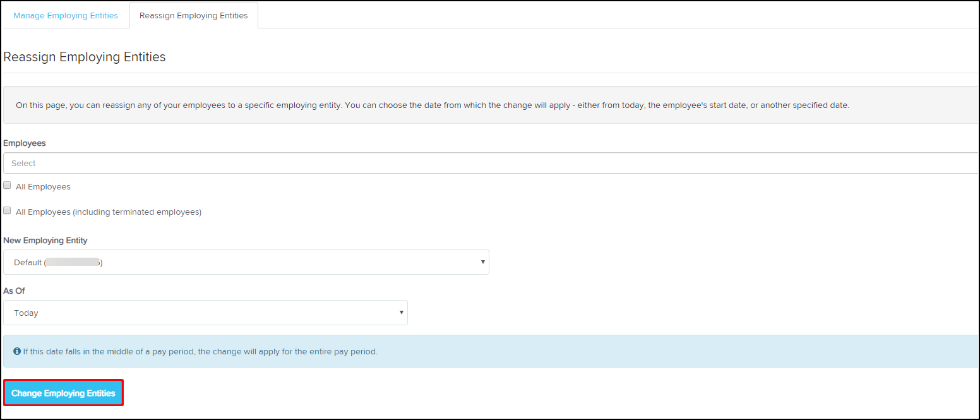Click the 'Employees' field label

tap(25, 143)
